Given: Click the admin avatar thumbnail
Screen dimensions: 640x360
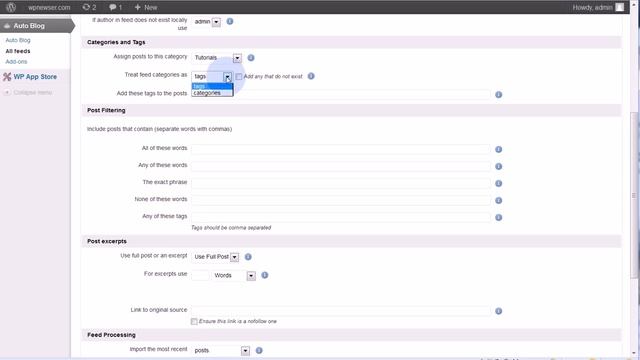Looking at the screenshot, I should tap(620, 7).
